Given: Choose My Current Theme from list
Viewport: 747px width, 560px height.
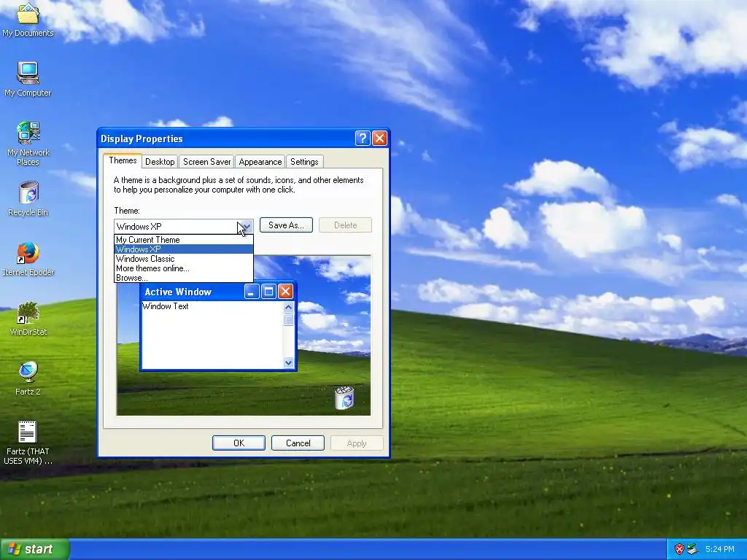Looking at the screenshot, I should pyautogui.click(x=183, y=239).
